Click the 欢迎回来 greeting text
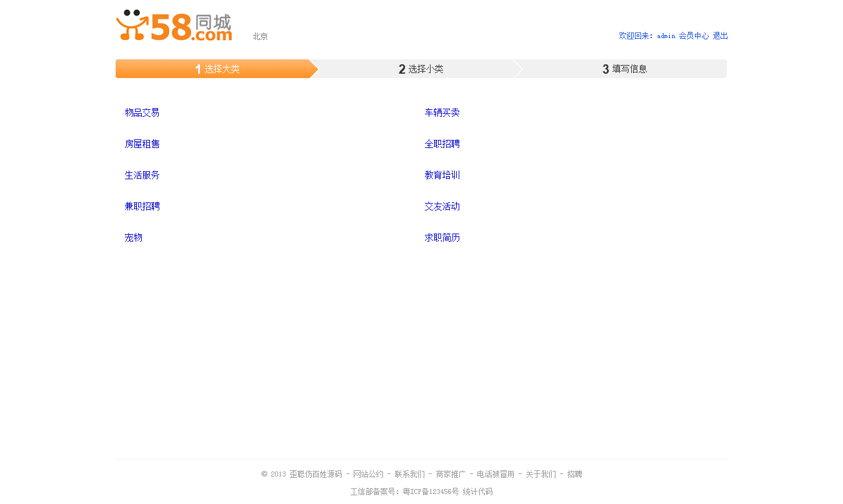 click(636, 36)
